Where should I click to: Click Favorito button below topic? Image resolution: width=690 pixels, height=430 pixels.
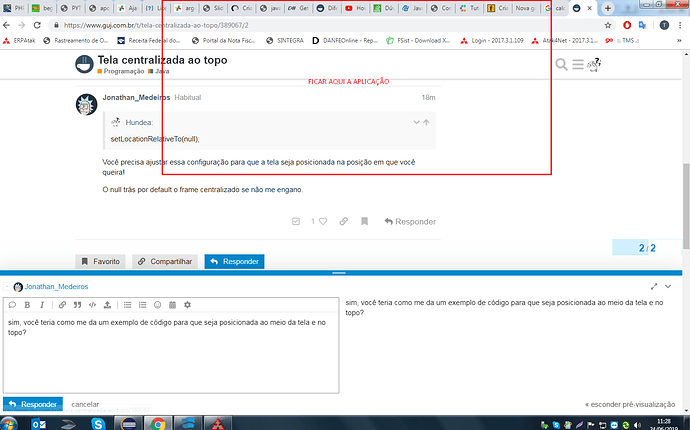click(x=100, y=261)
